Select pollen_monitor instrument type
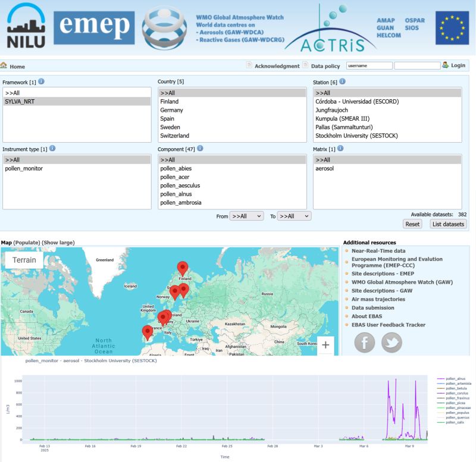The image size is (476, 462). [77, 168]
